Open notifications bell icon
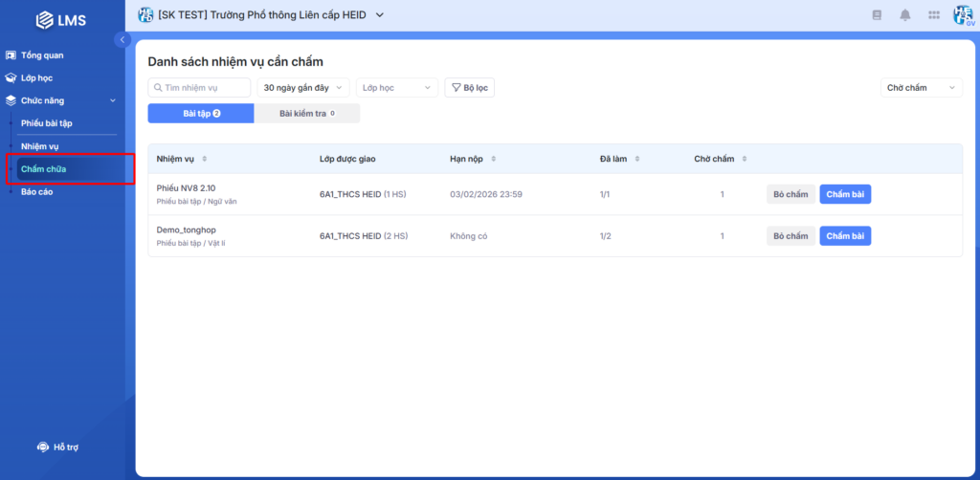 pos(904,15)
